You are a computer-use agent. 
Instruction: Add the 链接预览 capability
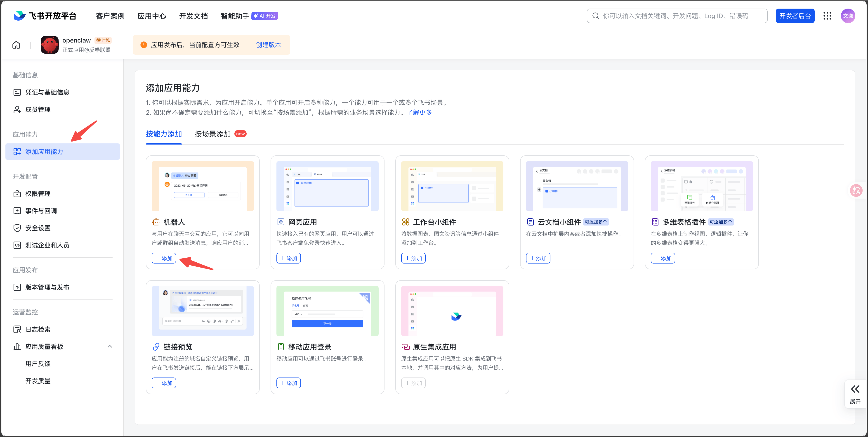[x=164, y=383]
